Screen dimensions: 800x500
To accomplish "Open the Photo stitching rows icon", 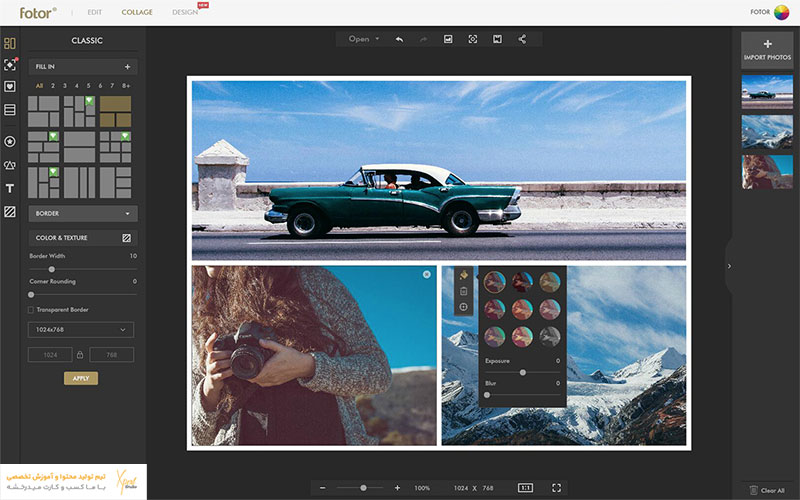I will point(10,110).
